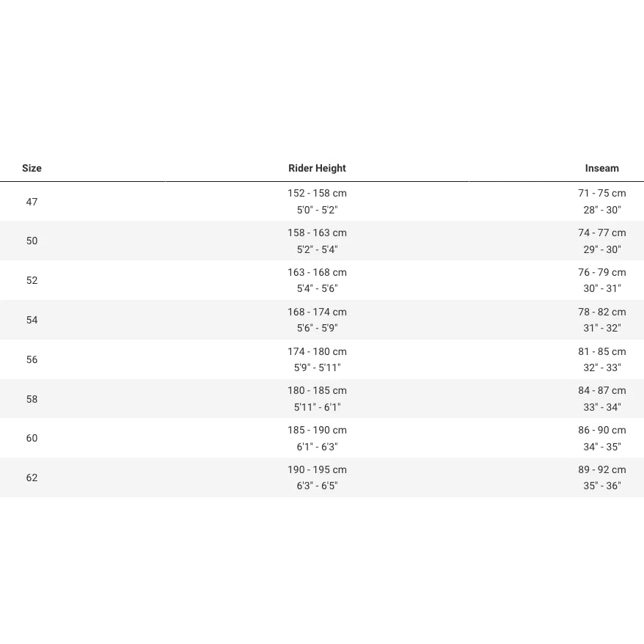Click the 163 - 168 cm rider height
644x644 pixels.
317,272
